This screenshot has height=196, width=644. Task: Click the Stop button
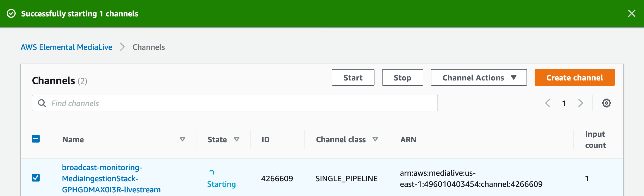click(x=402, y=77)
